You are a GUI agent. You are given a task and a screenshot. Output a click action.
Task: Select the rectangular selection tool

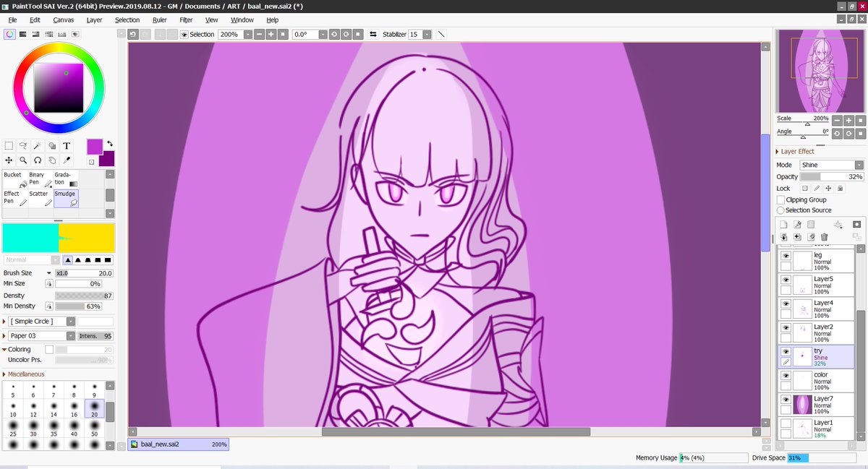[9, 145]
